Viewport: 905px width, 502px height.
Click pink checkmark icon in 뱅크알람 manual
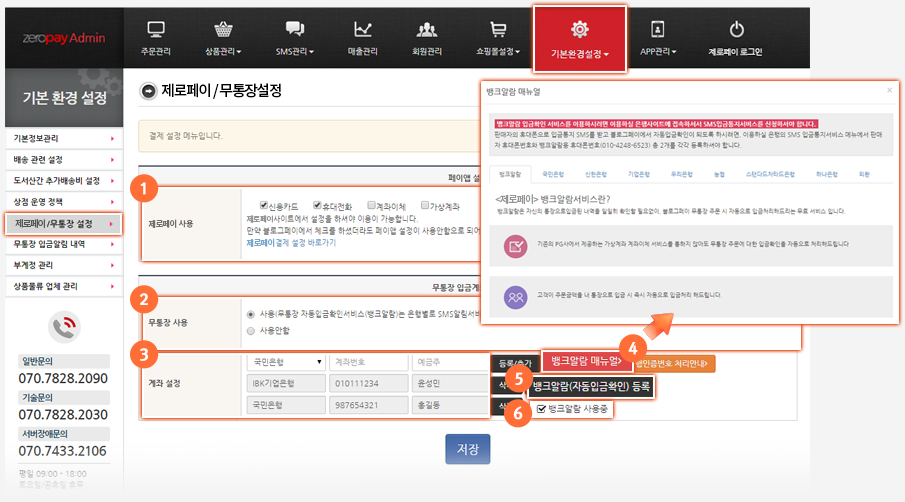[515, 246]
